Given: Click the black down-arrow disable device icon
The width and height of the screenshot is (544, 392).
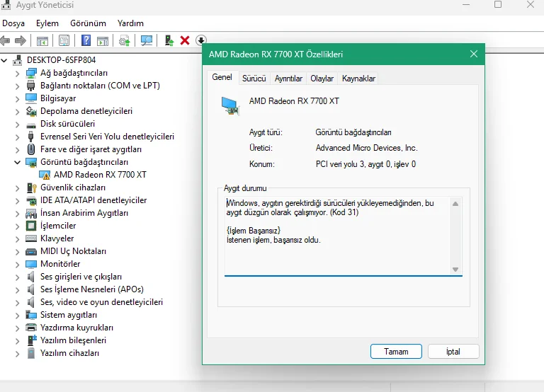Looking at the screenshot, I should (201, 40).
